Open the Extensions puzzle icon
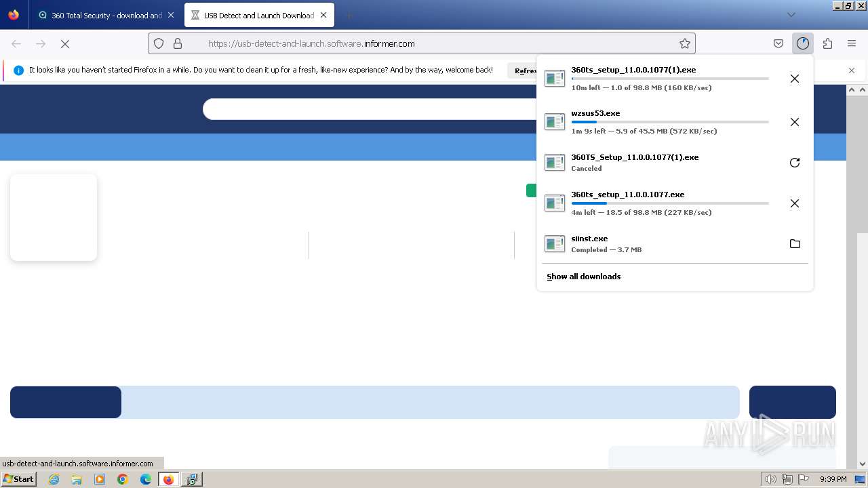Image resolution: width=868 pixels, height=488 pixels. tap(827, 43)
